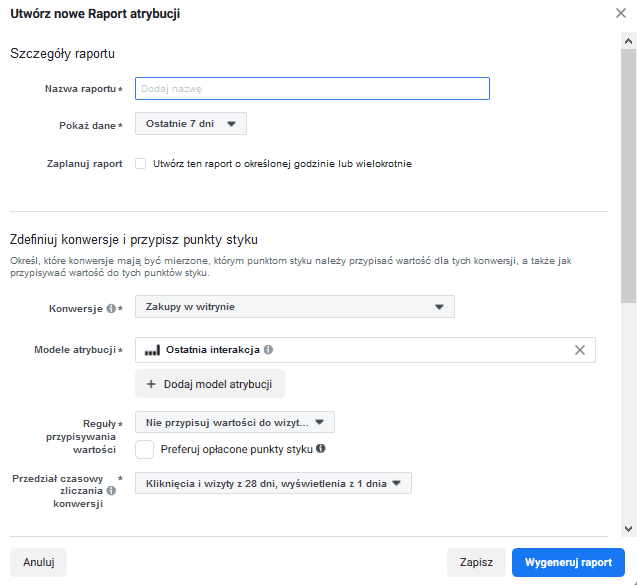Viewport: 637px width, 585px height.
Task: Click the info icon next to Konwersje
Action: pos(111,309)
